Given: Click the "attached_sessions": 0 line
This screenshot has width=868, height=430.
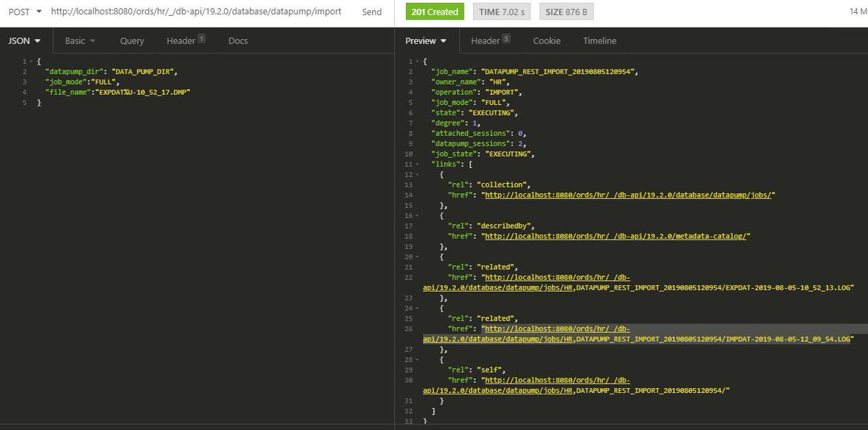Looking at the screenshot, I should [479, 134].
